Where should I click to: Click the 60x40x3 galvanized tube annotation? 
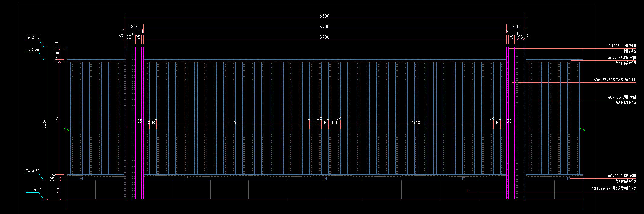click(x=622, y=97)
